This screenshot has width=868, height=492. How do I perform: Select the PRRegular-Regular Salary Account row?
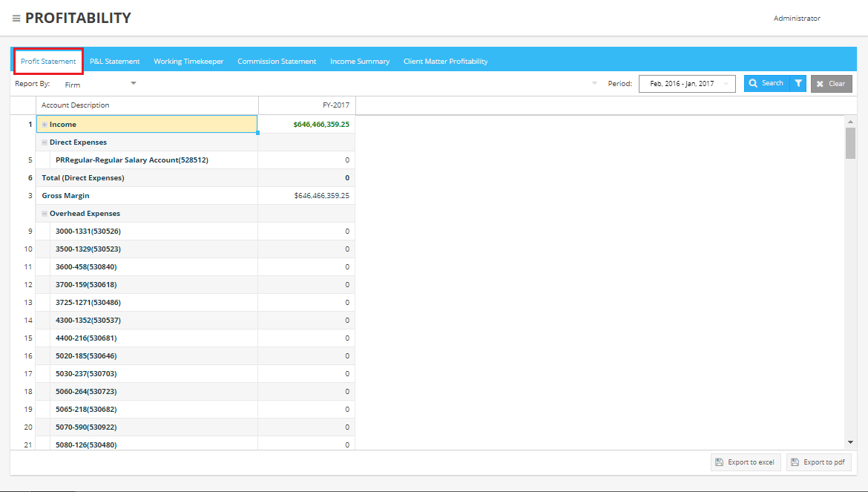point(131,160)
